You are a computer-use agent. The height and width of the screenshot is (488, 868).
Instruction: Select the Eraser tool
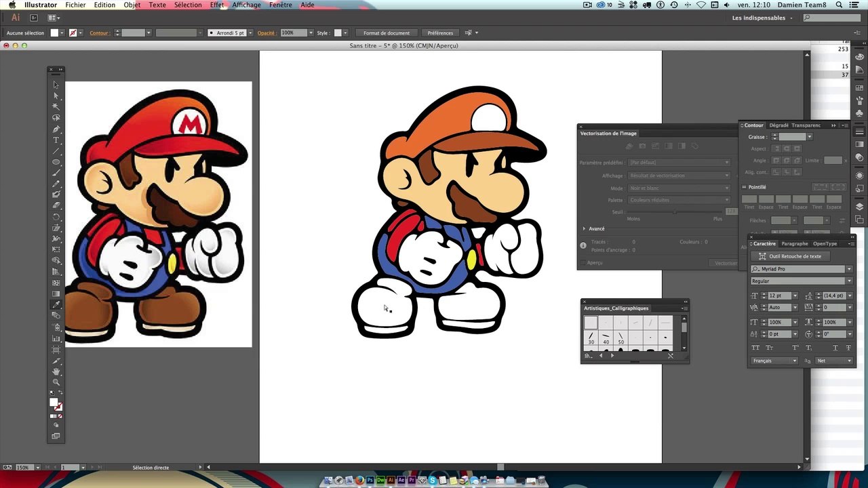click(56, 205)
